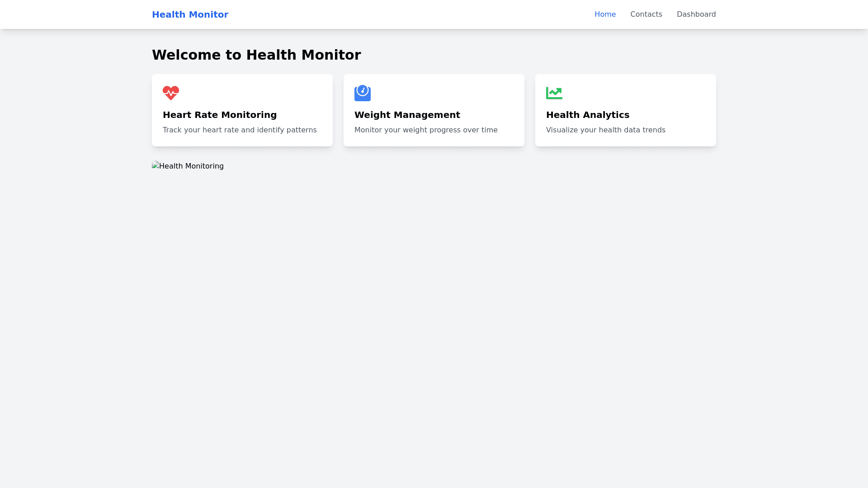Open the Home navigation link
Viewport: 868px width, 488px height.
point(605,14)
